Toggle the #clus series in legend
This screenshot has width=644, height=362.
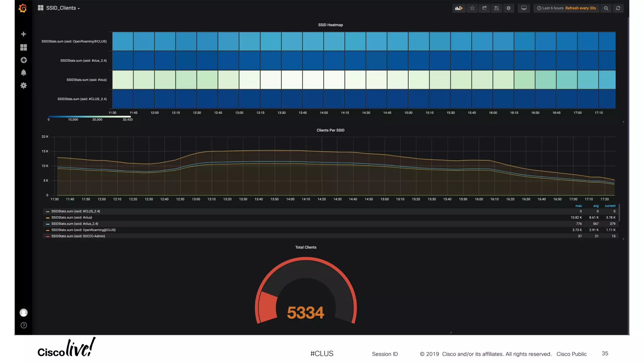point(72,217)
